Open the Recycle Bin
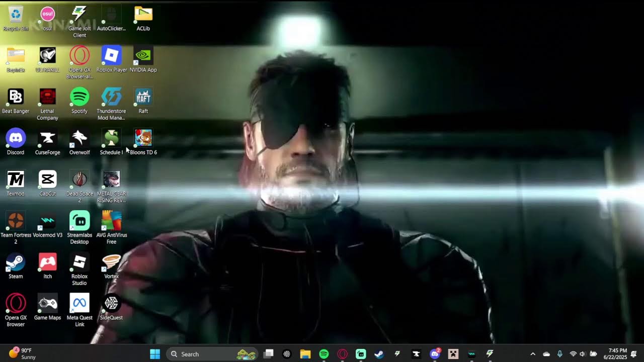The image size is (644, 362). point(16,18)
